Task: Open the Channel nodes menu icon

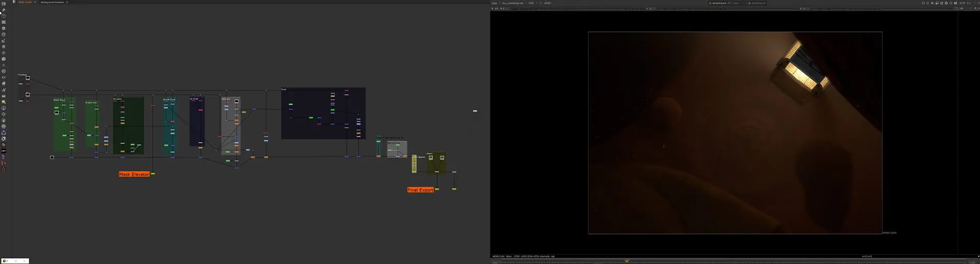Action: pos(4,22)
